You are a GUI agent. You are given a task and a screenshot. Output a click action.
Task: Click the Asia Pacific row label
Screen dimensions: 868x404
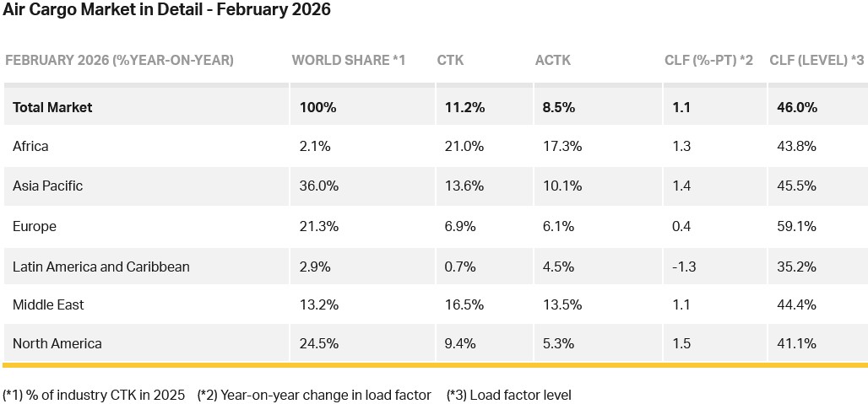pos(47,186)
